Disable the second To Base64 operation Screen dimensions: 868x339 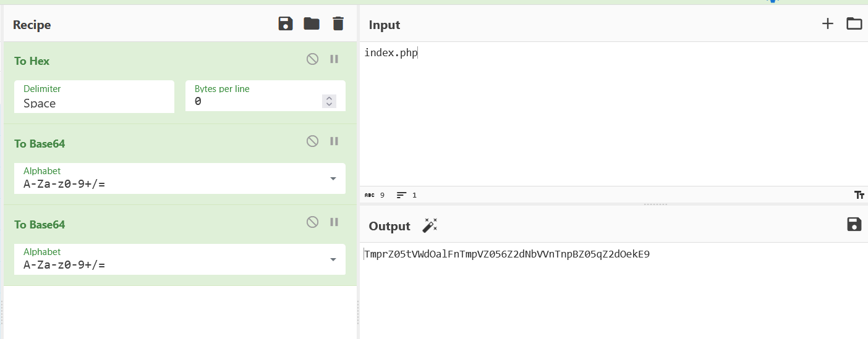[x=313, y=222]
